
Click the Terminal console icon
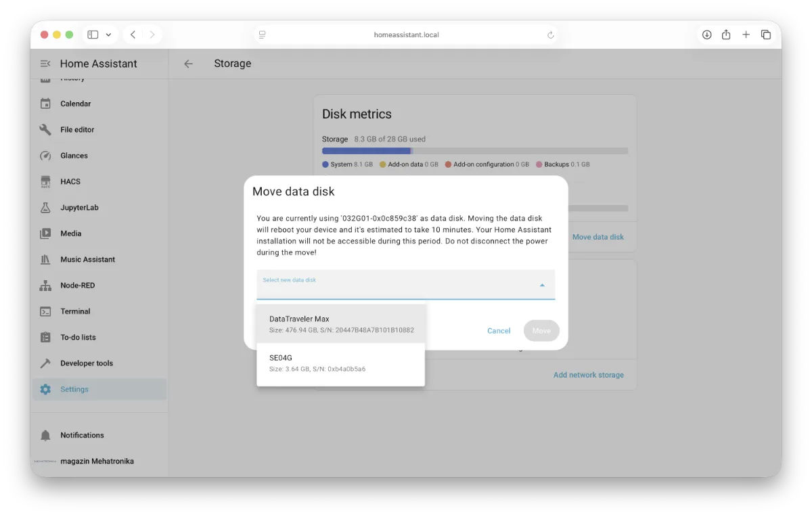[x=45, y=311]
